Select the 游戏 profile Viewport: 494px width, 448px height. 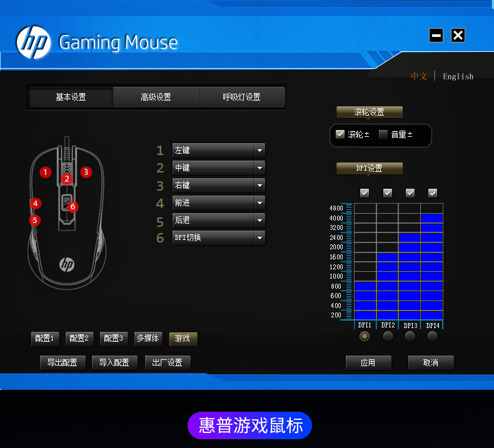coord(183,339)
